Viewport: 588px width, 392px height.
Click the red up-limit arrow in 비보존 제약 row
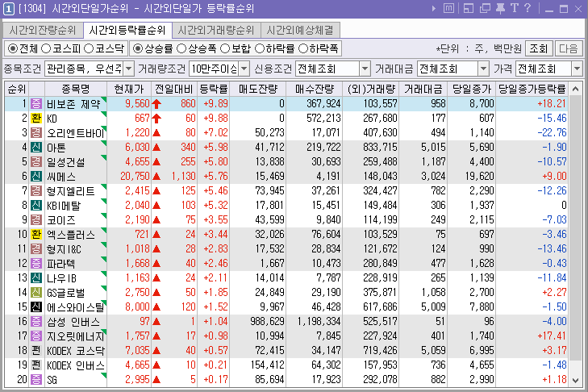[x=156, y=104]
